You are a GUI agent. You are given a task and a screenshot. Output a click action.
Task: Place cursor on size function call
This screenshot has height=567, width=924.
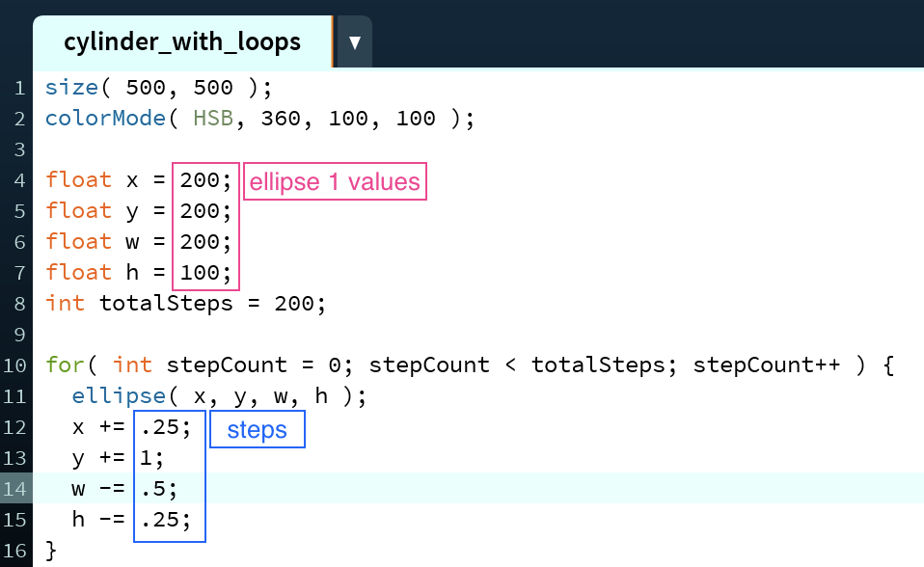click(x=71, y=87)
